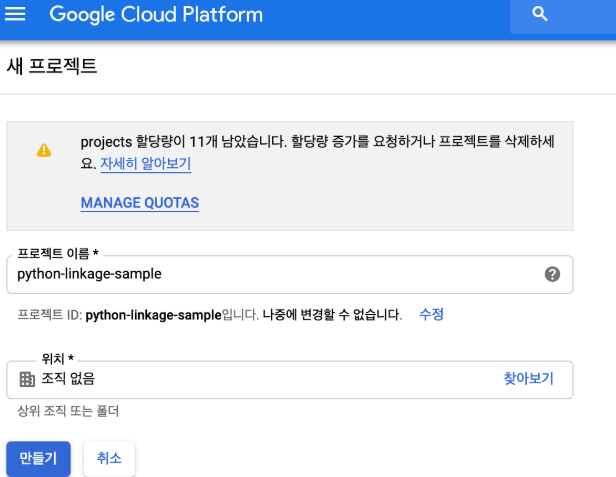Image resolution: width=616 pixels, height=477 pixels.
Task: Click the organization building icon
Action: (27, 379)
